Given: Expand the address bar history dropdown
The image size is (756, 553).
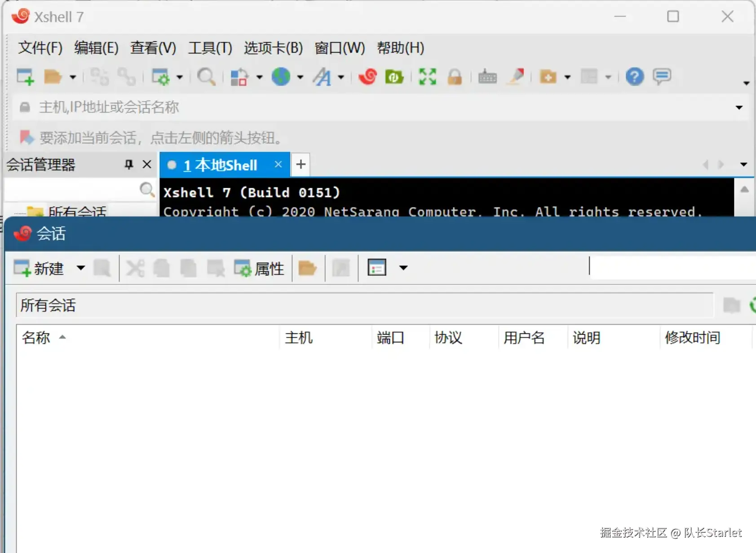Looking at the screenshot, I should pos(739,107).
